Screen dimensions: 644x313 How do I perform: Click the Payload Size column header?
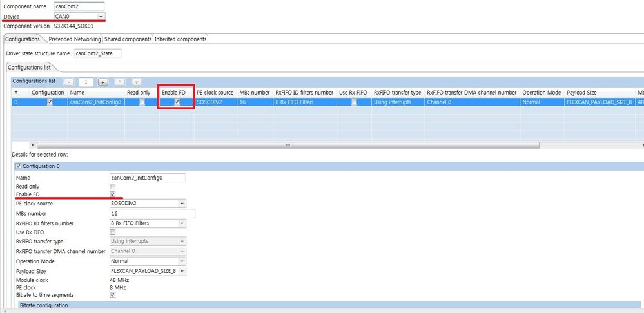point(600,93)
